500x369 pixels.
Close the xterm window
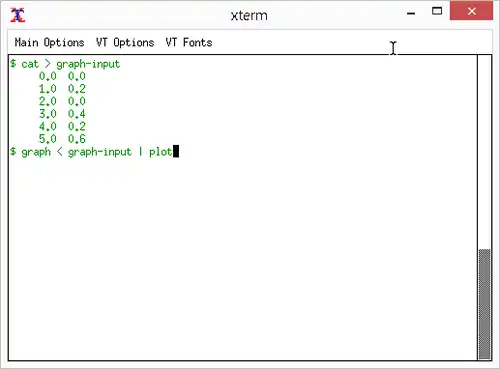[471, 11]
